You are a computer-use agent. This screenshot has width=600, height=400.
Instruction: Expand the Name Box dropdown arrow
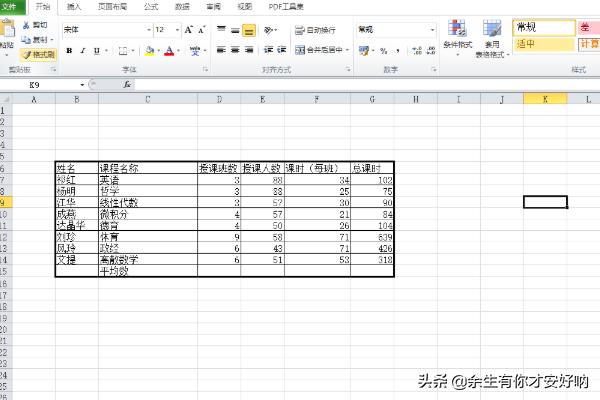[x=82, y=85]
